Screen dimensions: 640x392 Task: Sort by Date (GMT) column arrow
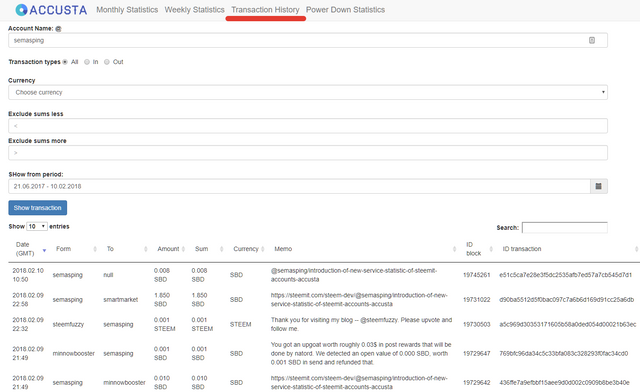(x=44, y=250)
